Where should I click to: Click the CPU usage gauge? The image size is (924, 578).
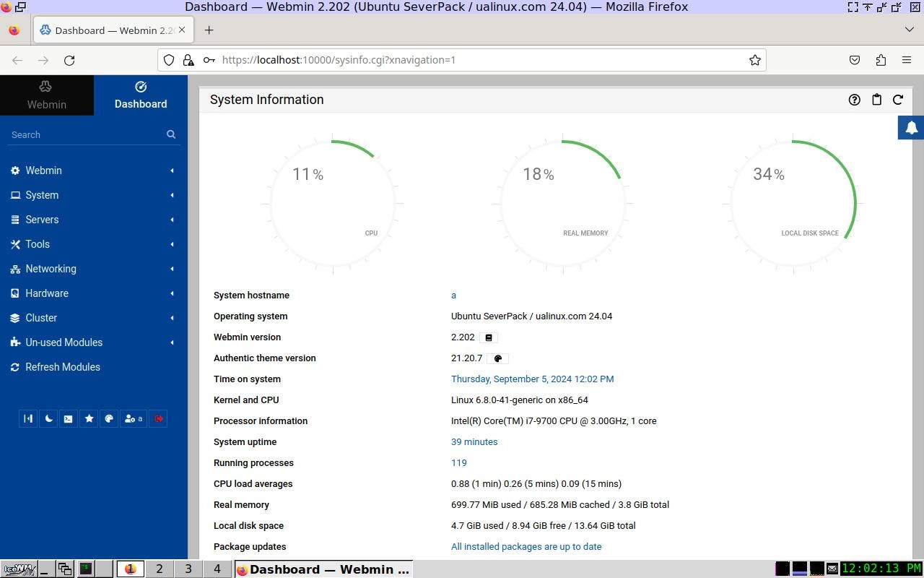(x=332, y=203)
